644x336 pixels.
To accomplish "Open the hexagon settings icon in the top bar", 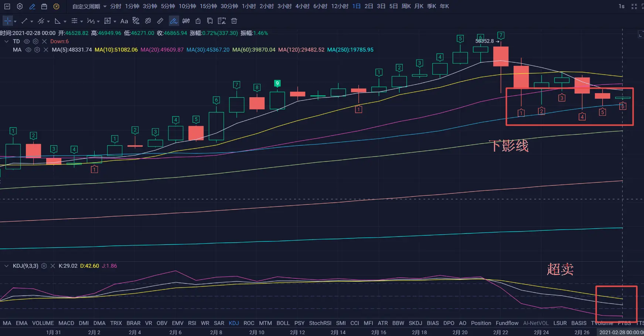I will [20, 6].
